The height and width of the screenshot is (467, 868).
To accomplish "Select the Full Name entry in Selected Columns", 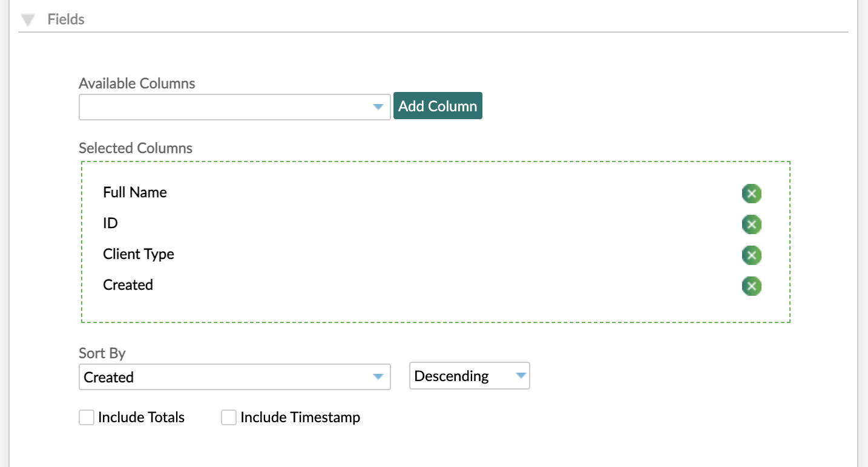I will [134, 192].
